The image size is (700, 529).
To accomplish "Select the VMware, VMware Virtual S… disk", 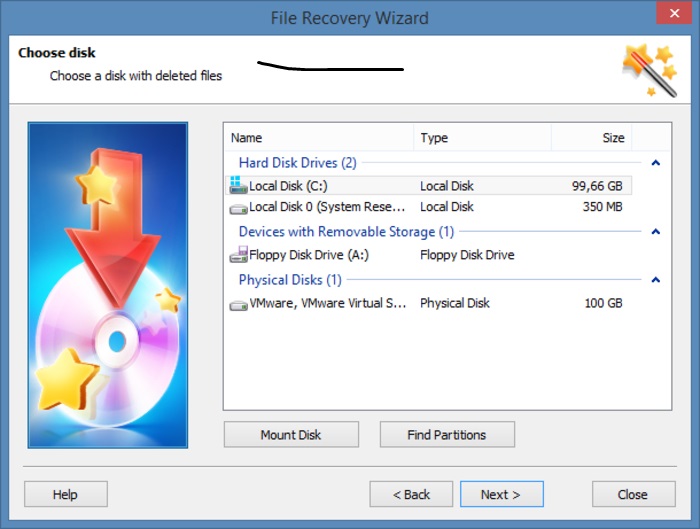I will tap(428, 303).
